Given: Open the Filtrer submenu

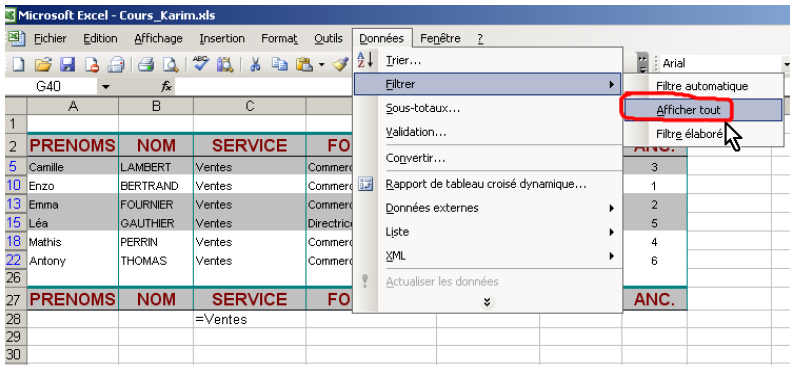Looking at the screenshot, I should click(x=487, y=84).
